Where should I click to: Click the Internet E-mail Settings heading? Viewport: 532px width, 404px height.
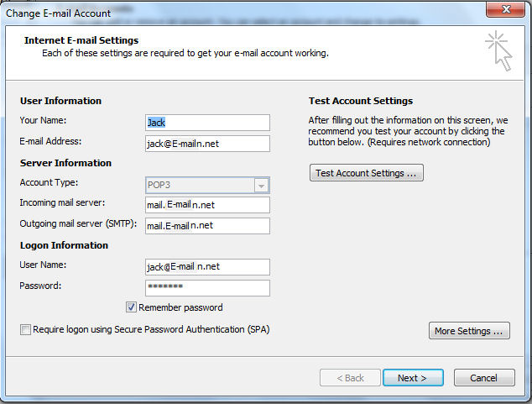[x=81, y=40]
